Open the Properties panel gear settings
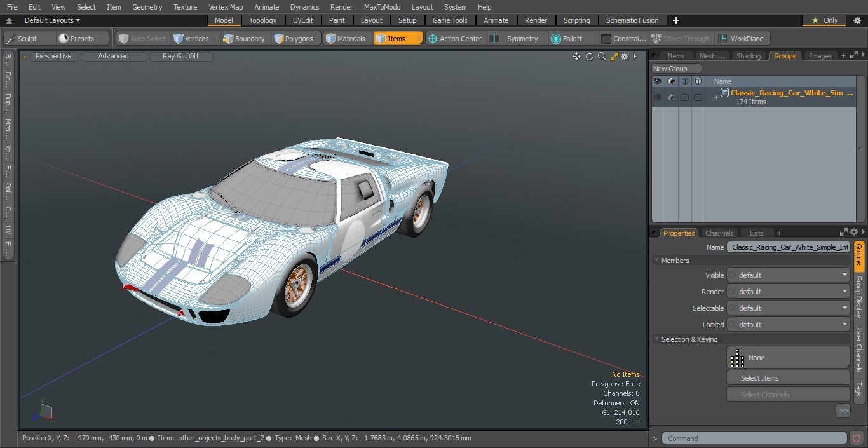The width and height of the screenshot is (868, 448). pos(853,233)
